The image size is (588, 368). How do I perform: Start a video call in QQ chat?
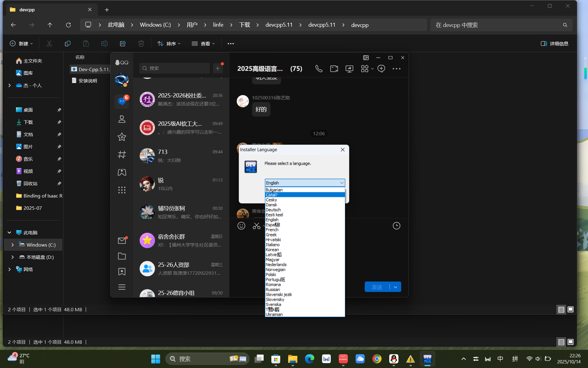point(334,69)
